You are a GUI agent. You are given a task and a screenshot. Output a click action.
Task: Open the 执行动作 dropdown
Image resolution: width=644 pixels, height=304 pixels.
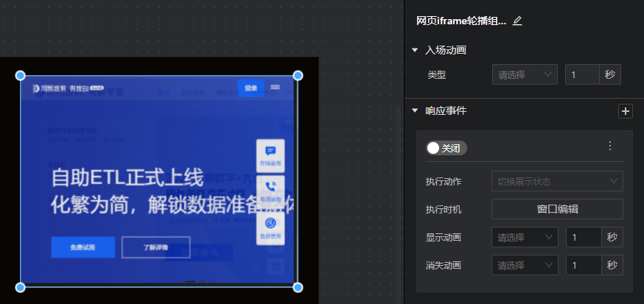(557, 181)
